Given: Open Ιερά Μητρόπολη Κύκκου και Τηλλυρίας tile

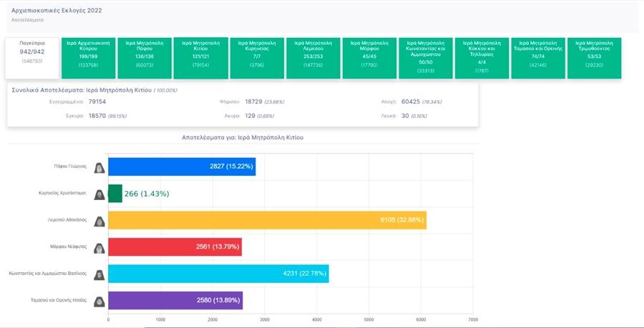Looking at the screenshot, I should 482,58.
